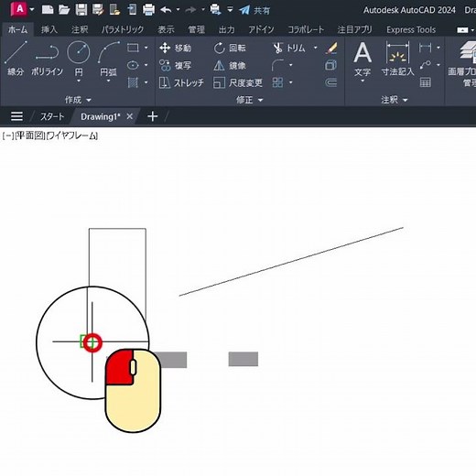
Task: Open the トリム dropdown arrow
Action: (x=316, y=48)
